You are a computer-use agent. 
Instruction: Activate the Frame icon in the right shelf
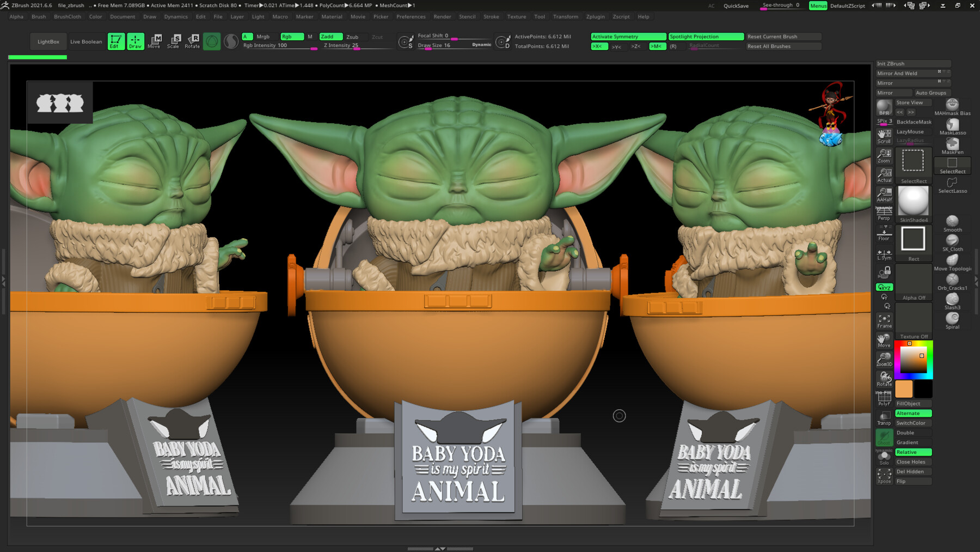[884, 319]
